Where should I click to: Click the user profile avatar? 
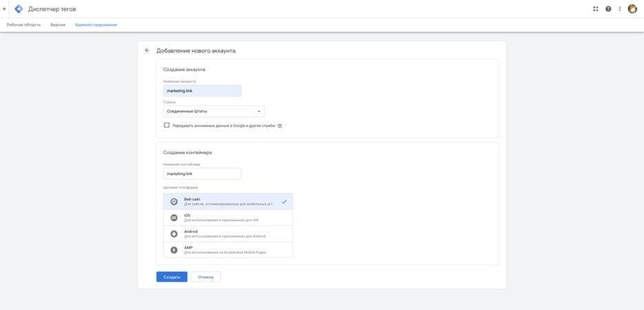[632, 9]
